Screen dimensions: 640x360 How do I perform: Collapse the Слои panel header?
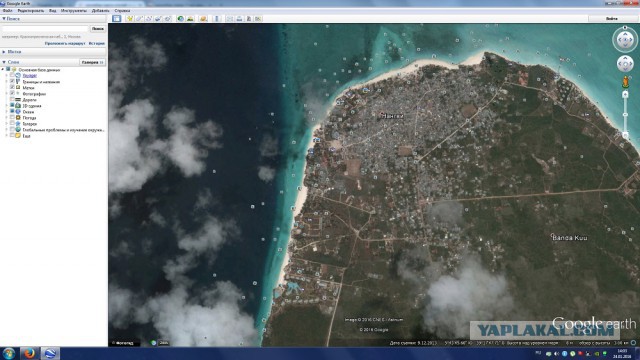tap(39, 62)
